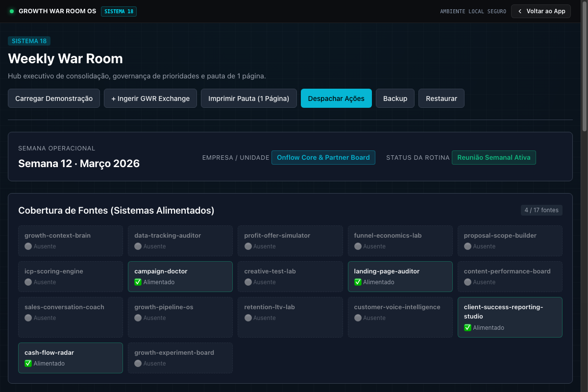Click the grey absent dot on funnel-economics-lab

pyautogui.click(x=358, y=246)
